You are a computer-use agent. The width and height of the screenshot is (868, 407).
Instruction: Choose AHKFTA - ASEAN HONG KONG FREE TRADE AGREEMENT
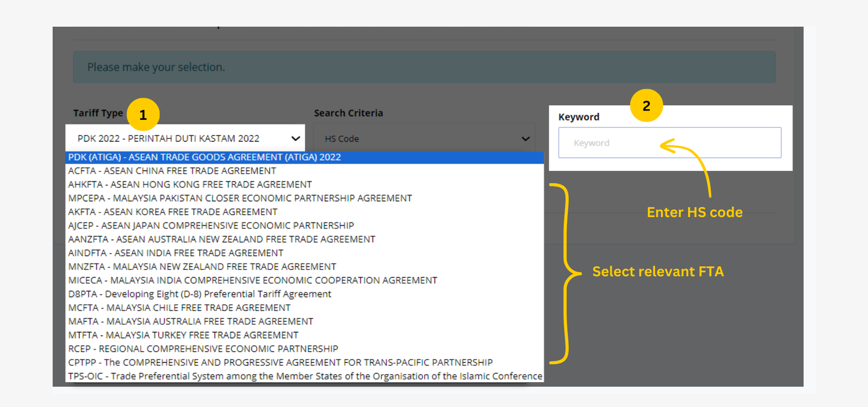(x=189, y=184)
